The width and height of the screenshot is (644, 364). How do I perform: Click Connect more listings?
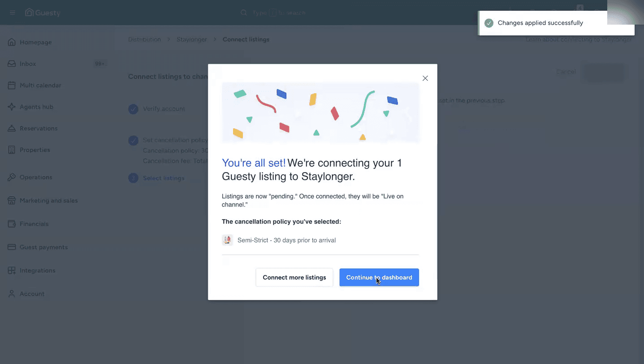coord(294,277)
